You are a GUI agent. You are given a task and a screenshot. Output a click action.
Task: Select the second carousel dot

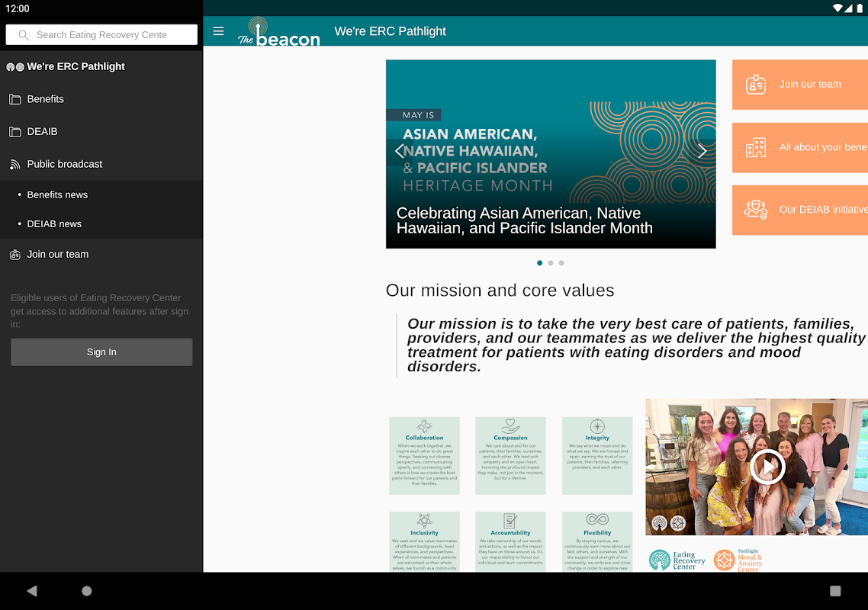[550, 263]
